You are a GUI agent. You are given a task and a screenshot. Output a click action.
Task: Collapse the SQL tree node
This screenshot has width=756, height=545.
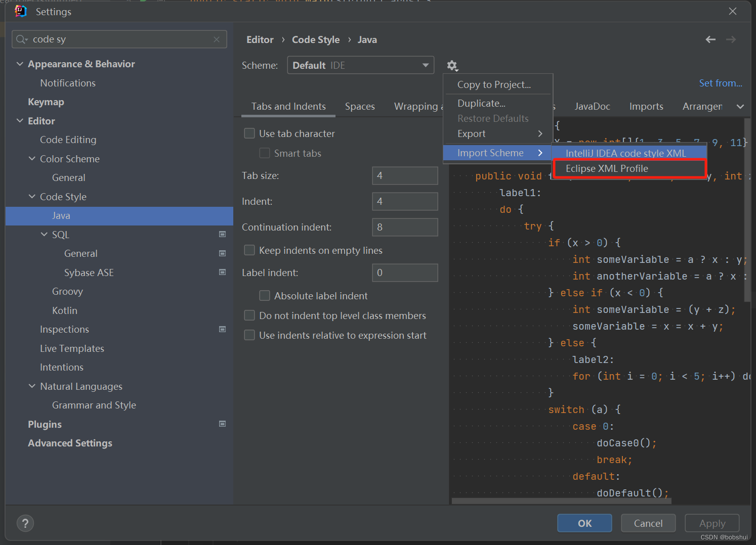coord(44,235)
